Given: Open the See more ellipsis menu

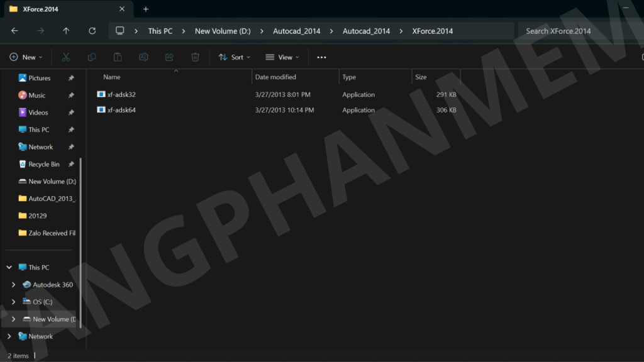Looking at the screenshot, I should pos(321,57).
